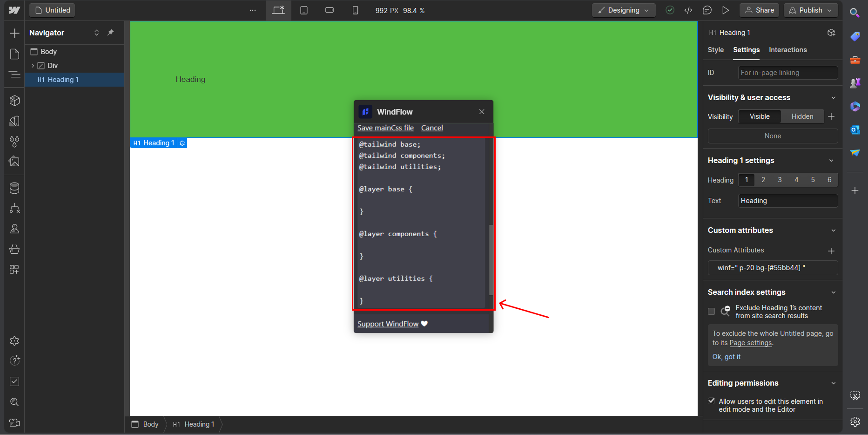Switch to the Interactions tab
This screenshot has width=868, height=435.
pos(787,50)
